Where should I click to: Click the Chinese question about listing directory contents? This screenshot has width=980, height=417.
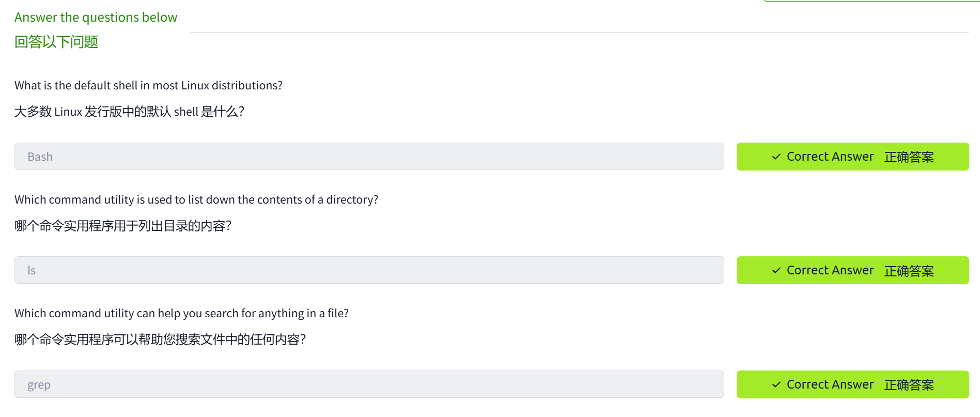[123, 226]
